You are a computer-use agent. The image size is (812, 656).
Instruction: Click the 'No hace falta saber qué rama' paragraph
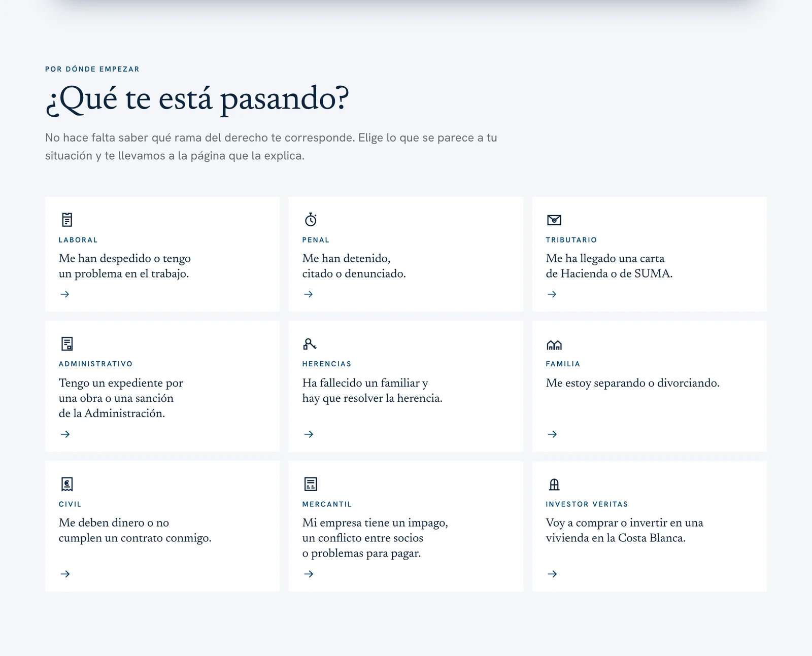(x=271, y=147)
